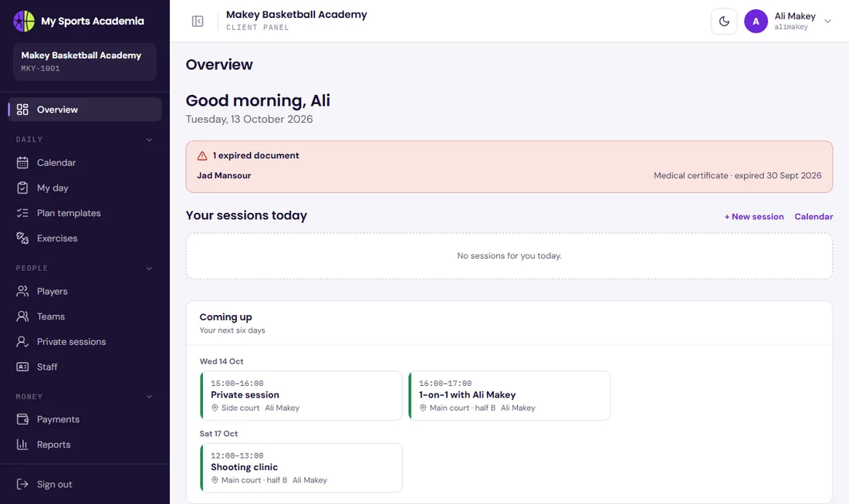Viewport: 849px width, 504px height.
Task: Go to Private sessions
Action: (x=85, y=342)
